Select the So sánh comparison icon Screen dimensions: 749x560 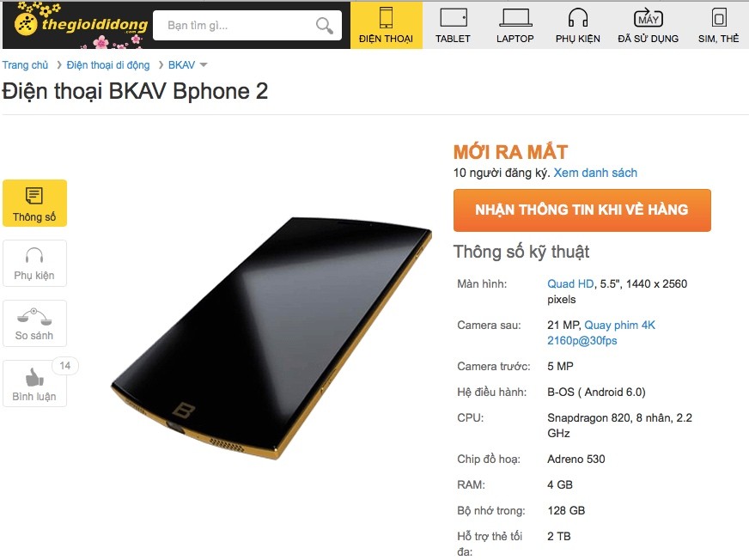[34, 317]
